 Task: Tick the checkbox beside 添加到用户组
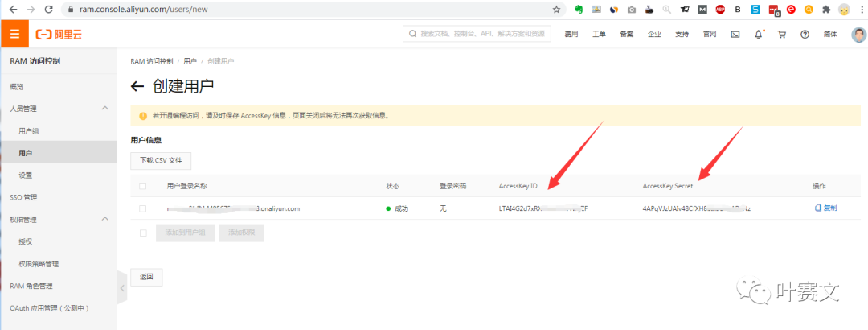click(x=143, y=233)
